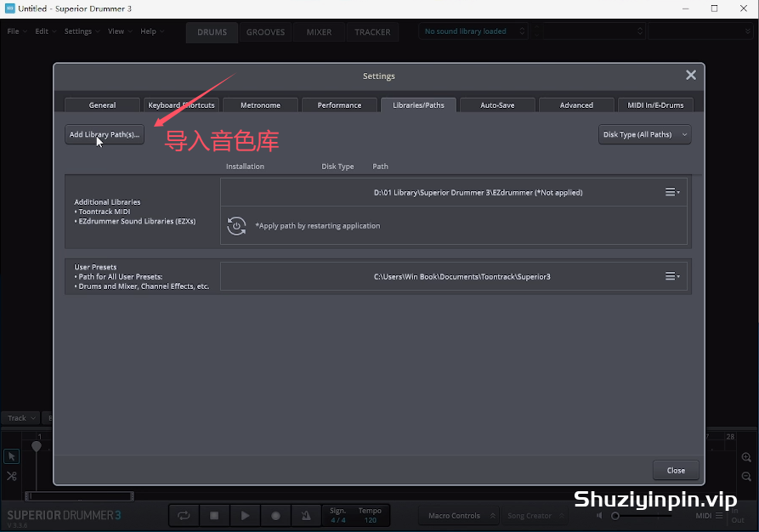This screenshot has width=759, height=532.
Task: Click the Add Library Path(s) button
Action: click(x=105, y=134)
